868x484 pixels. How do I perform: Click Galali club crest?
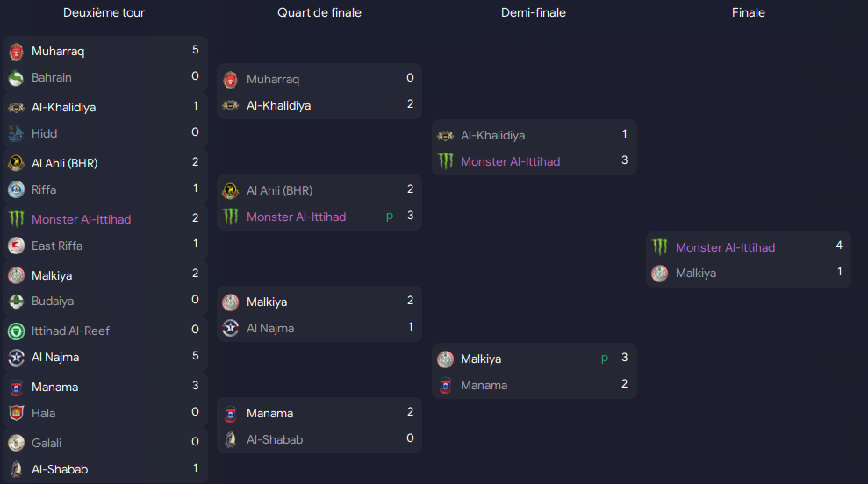point(16,443)
